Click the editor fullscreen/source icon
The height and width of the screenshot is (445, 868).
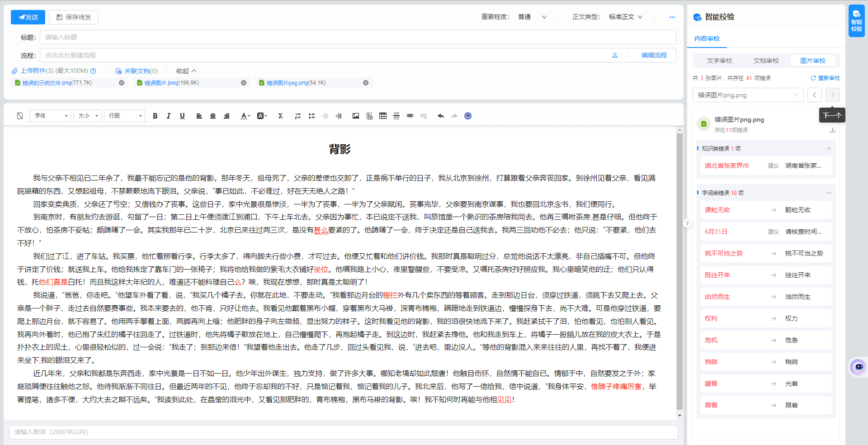[x=20, y=116]
